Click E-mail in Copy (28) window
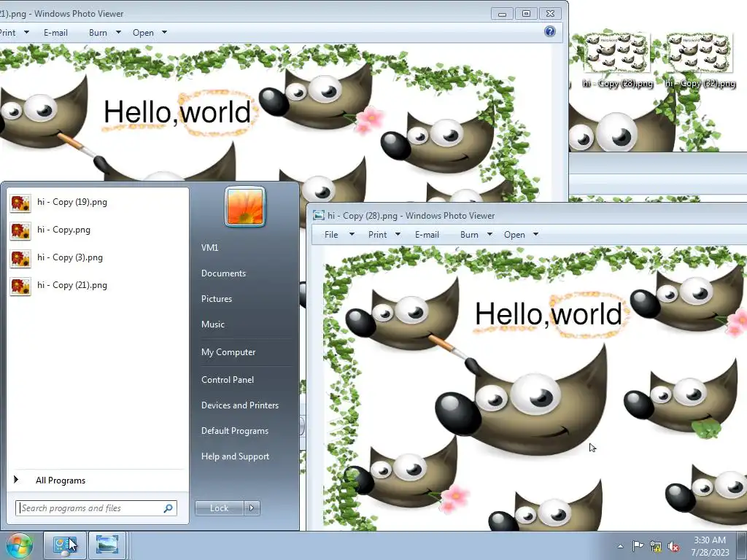This screenshot has height=560, width=747. [x=427, y=234]
